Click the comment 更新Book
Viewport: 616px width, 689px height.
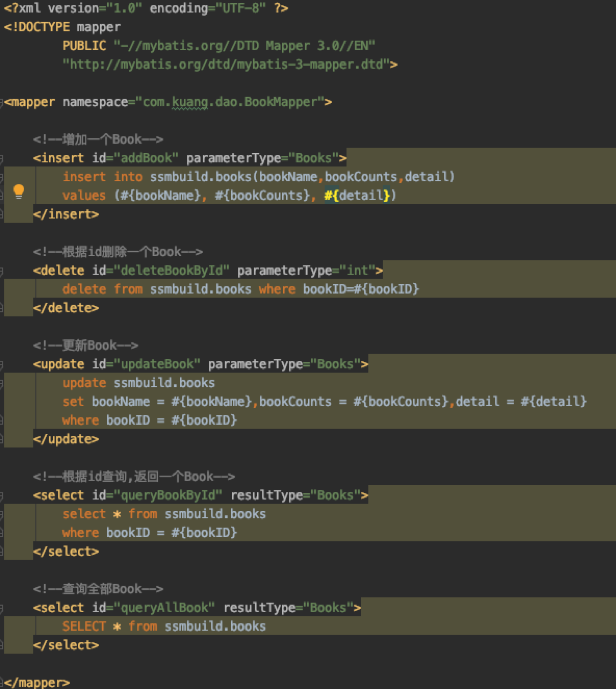(x=86, y=346)
